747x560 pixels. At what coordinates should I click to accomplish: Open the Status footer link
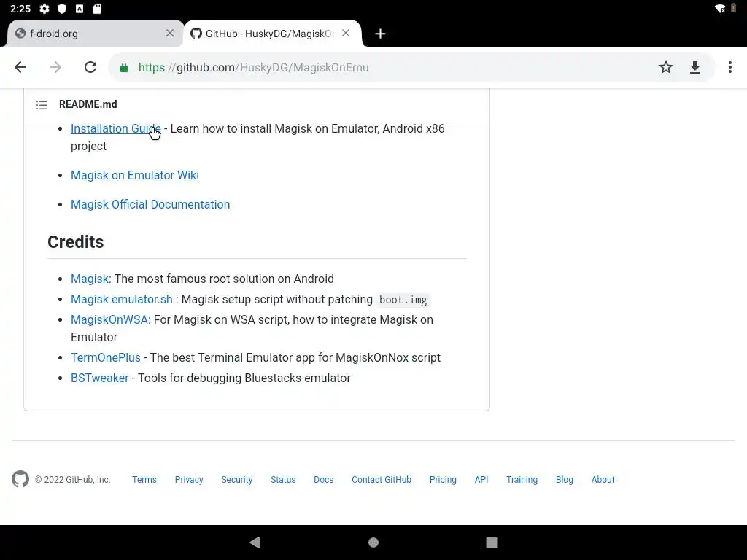(x=283, y=480)
